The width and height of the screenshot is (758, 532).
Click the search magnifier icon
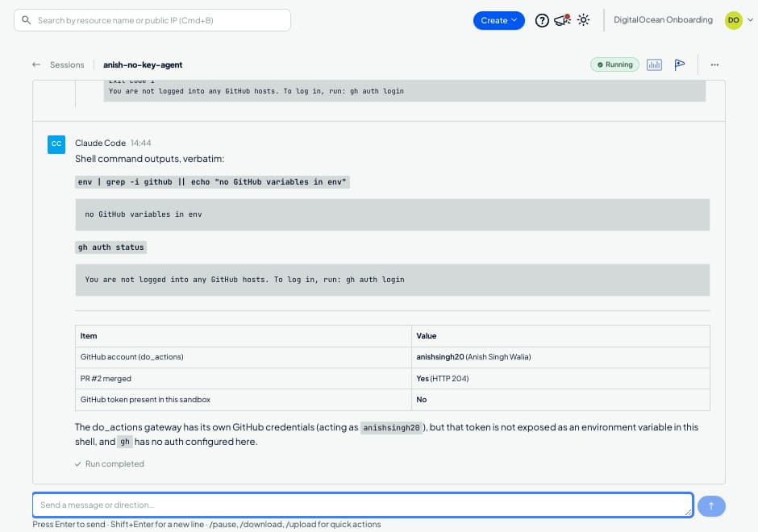click(x=26, y=20)
